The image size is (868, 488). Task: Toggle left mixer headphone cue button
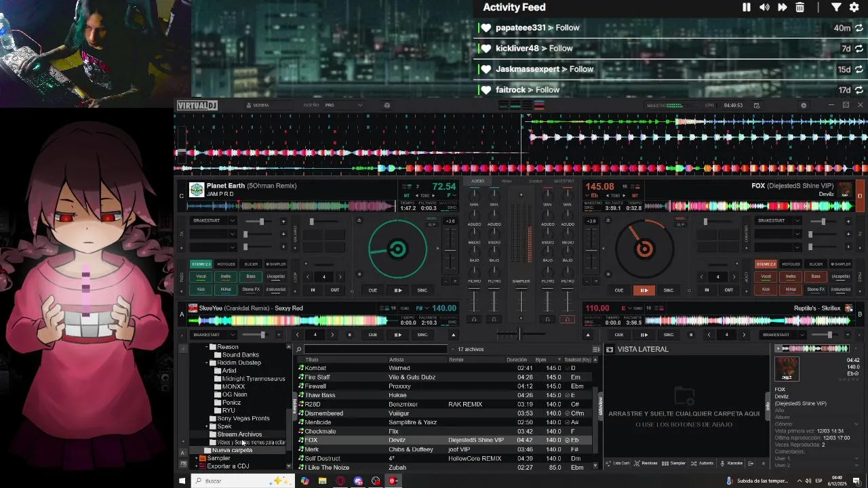click(x=474, y=319)
